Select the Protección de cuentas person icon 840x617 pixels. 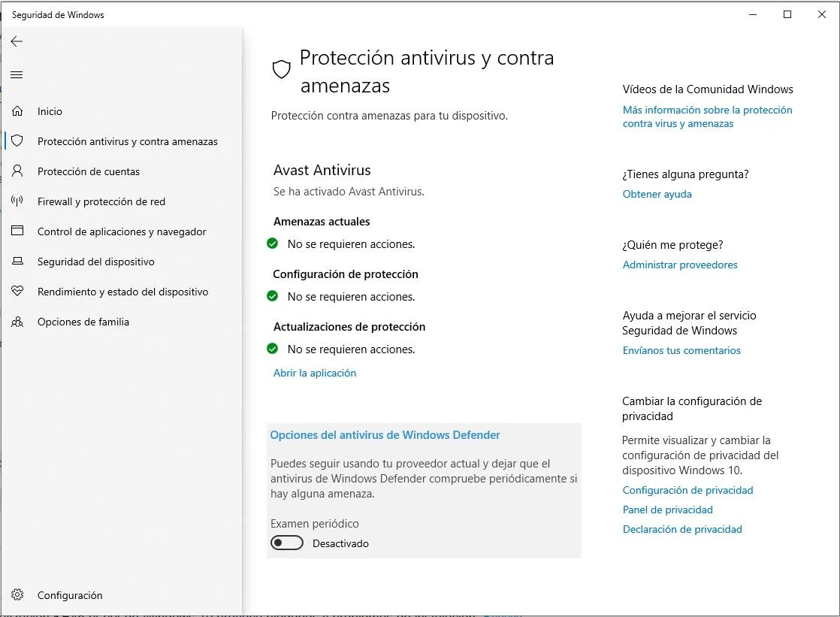17,171
